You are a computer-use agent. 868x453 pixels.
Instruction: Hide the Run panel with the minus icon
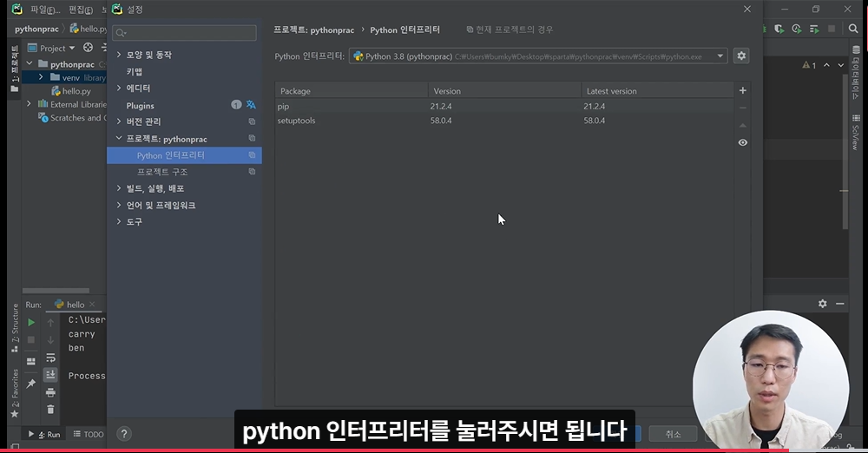(x=839, y=304)
